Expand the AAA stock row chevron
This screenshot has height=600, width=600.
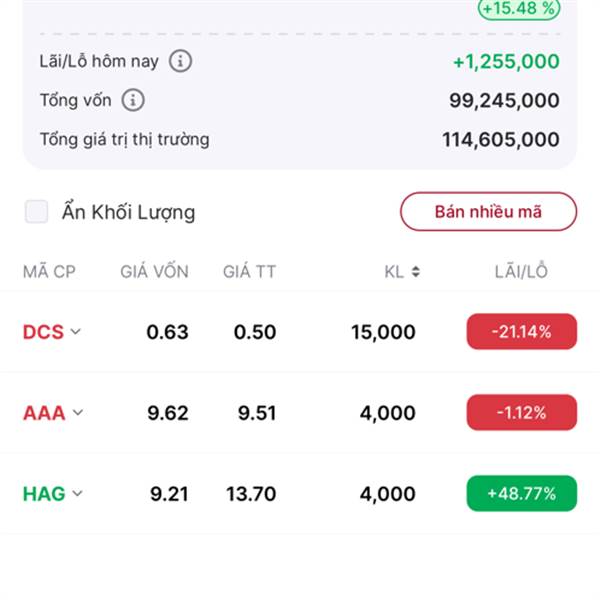pos(78,412)
